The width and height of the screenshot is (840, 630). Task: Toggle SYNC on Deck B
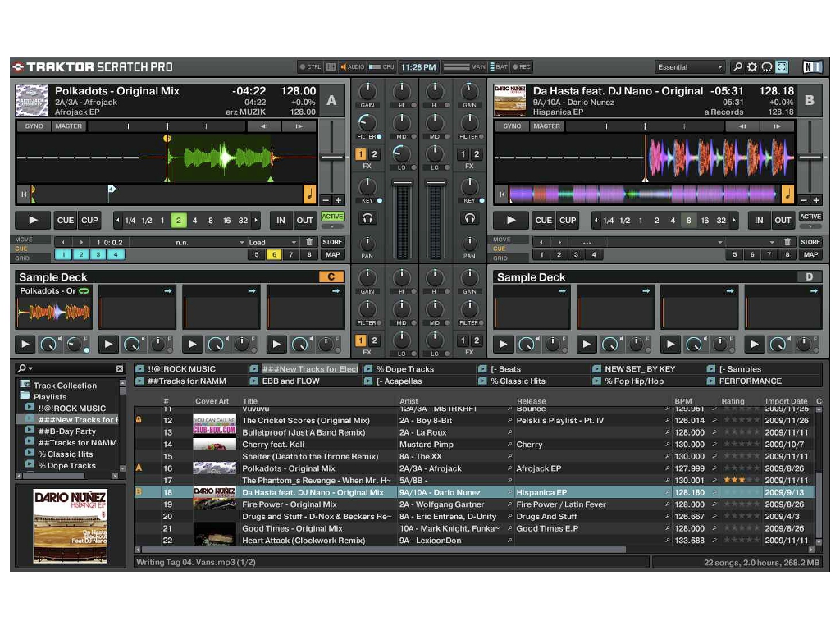pos(512,126)
